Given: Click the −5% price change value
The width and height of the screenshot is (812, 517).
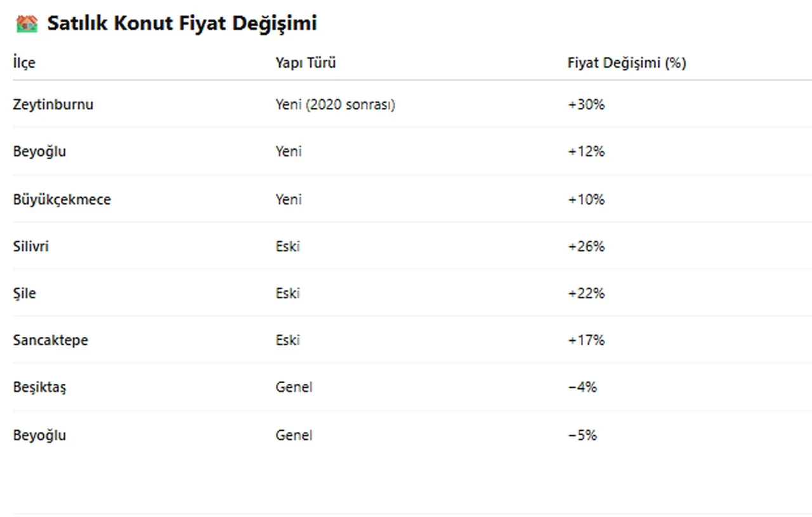Looking at the screenshot, I should [x=582, y=435].
